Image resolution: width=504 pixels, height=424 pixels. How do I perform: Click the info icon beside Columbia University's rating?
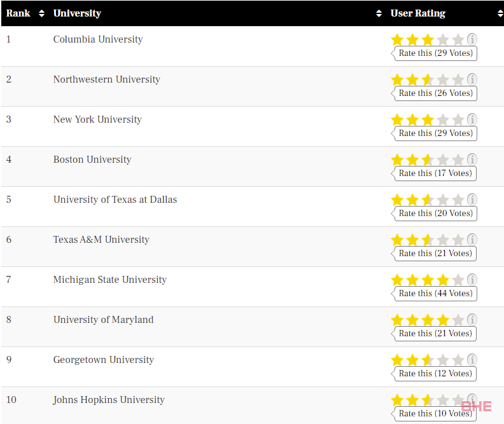(x=472, y=39)
